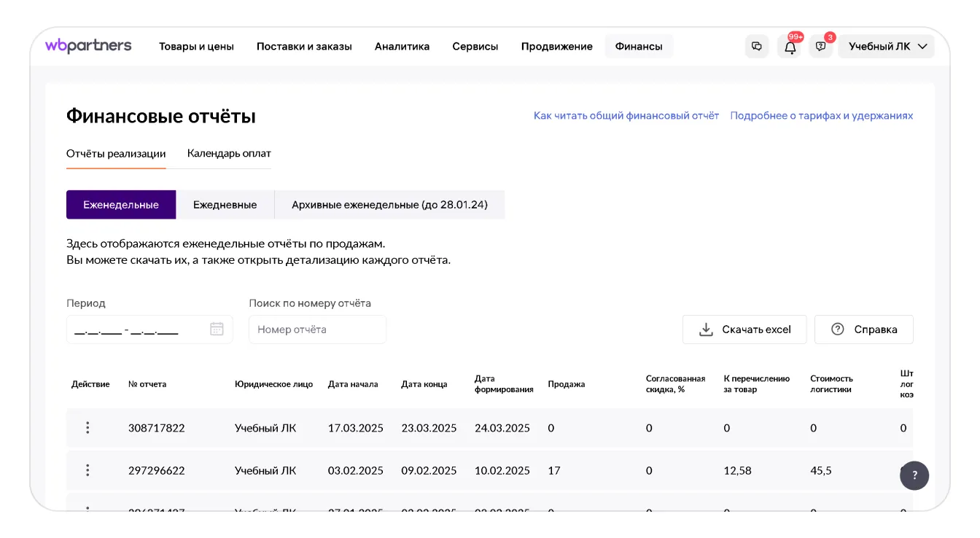Image resolution: width=980 pixels, height=538 pixels.
Task: Click the Юридическое лицо column header
Action: click(x=273, y=384)
